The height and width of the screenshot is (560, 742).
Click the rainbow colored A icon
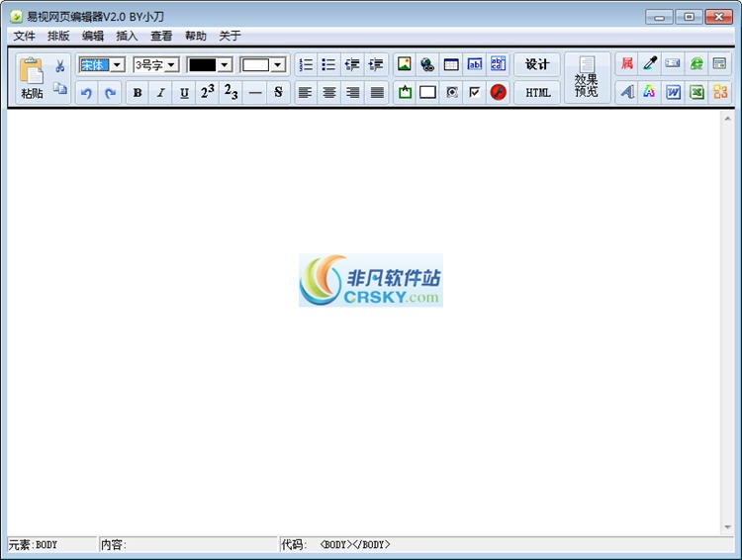(x=650, y=92)
